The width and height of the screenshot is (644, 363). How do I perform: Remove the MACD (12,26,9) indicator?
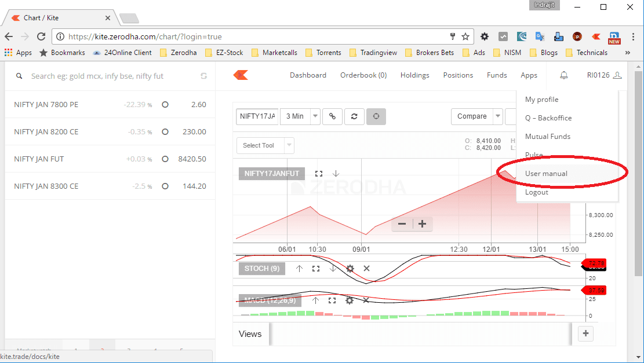tap(366, 300)
